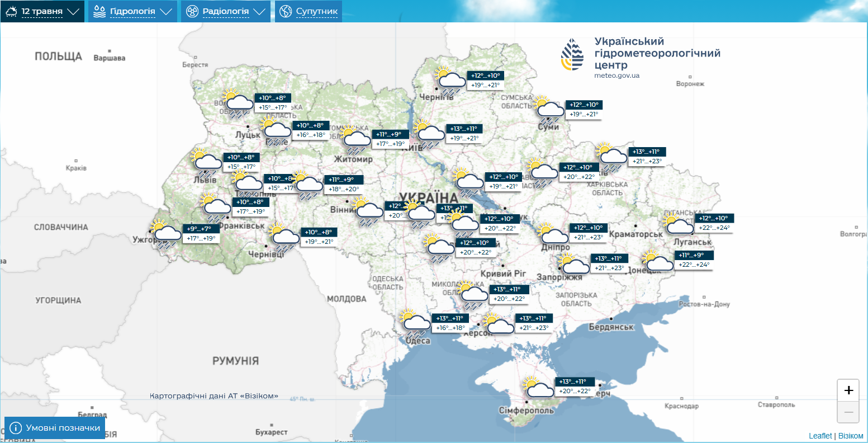The height and width of the screenshot is (443, 868).
Task: Click the +21°...+23° label near Харків
Action: point(647,161)
